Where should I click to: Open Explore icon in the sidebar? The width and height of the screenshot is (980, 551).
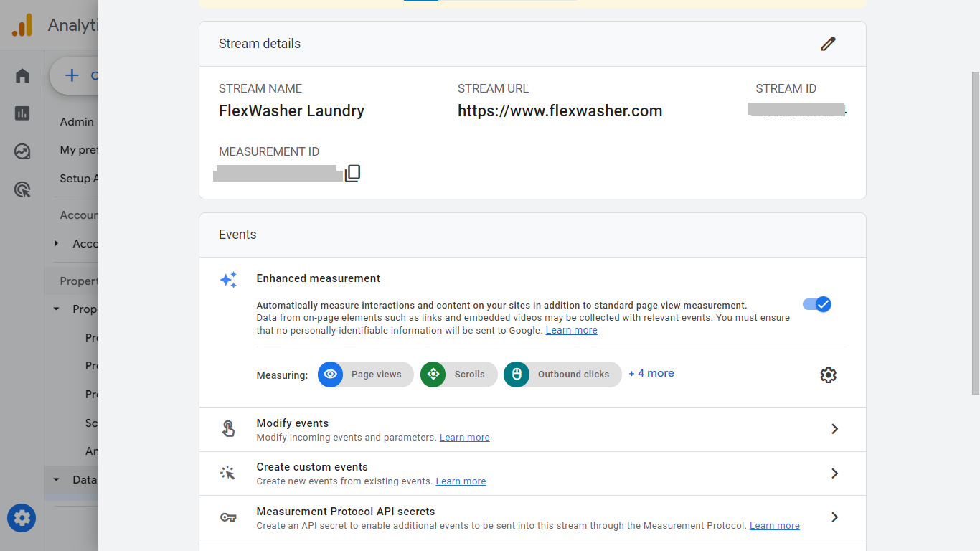coord(22,151)
